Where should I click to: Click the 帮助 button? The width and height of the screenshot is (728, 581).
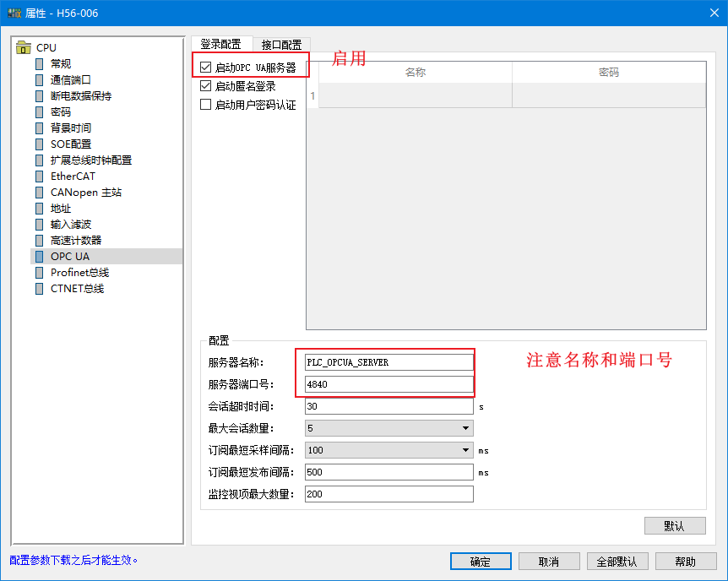(x=686, y=562)
